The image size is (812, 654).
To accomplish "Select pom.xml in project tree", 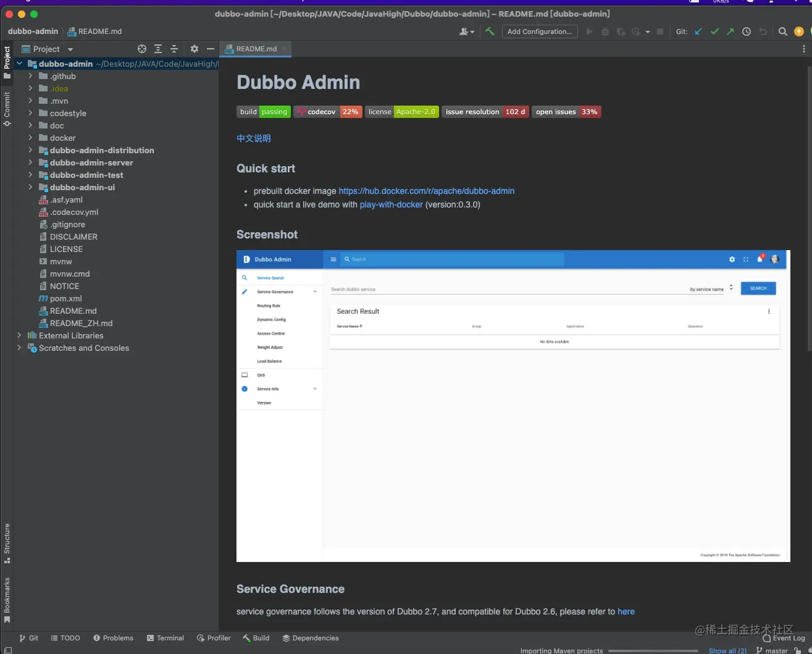I will pyautogui.click(x=61, y=298).
